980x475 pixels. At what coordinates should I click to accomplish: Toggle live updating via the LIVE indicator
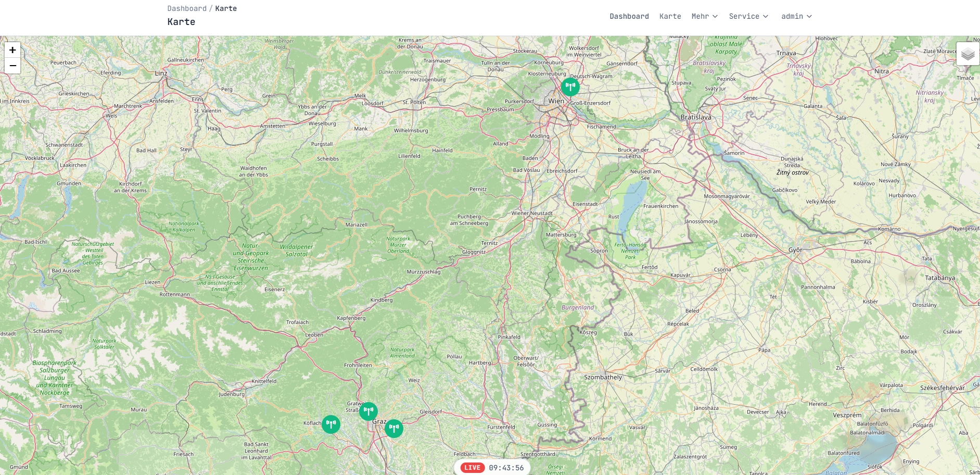[472, 468]
